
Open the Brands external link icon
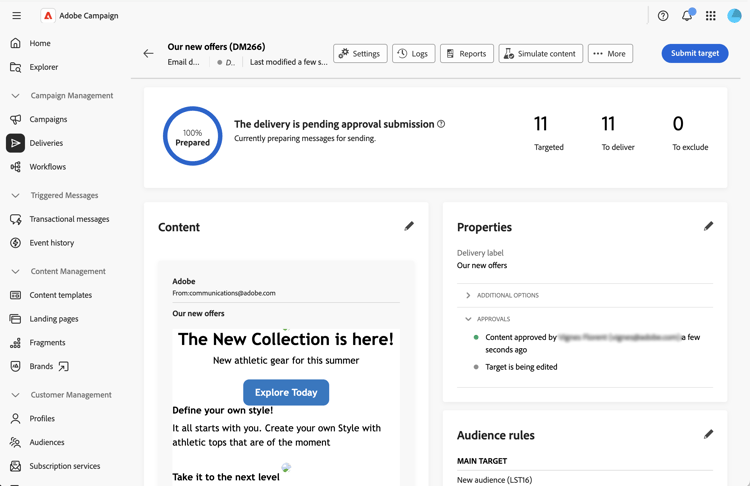(x=63, y=366)
